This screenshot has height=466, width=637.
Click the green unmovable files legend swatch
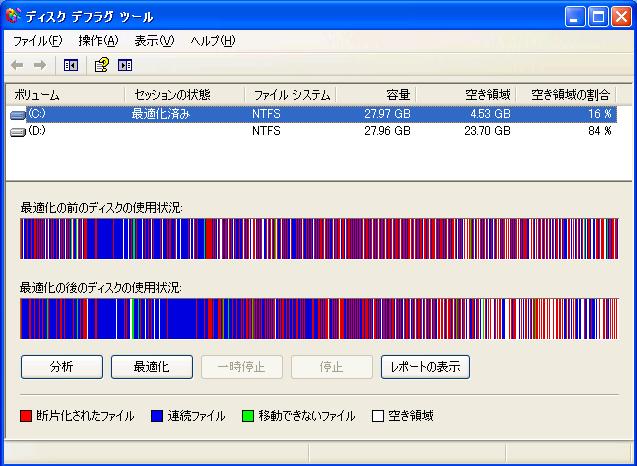click(248, 416)
